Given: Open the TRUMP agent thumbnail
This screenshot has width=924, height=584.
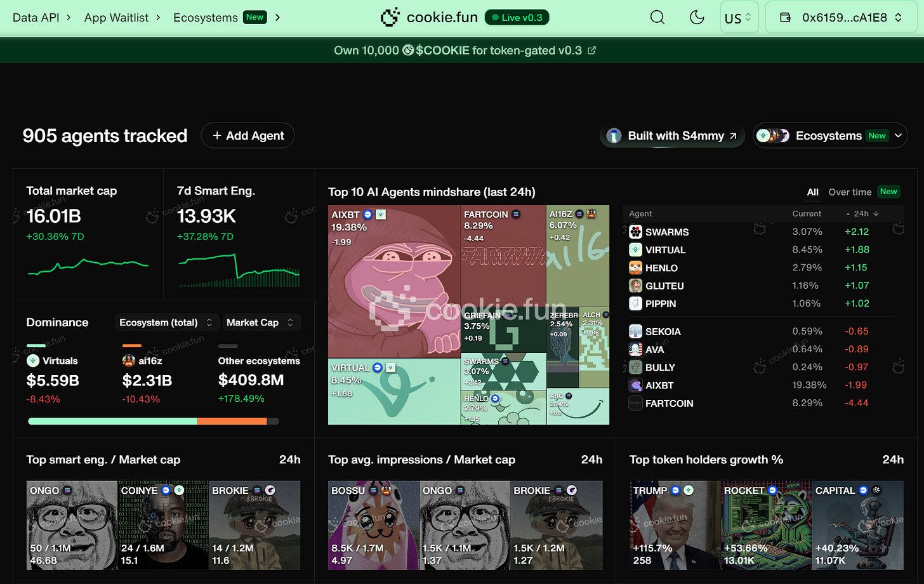Looking at the screenshot, I should (676, 525).
